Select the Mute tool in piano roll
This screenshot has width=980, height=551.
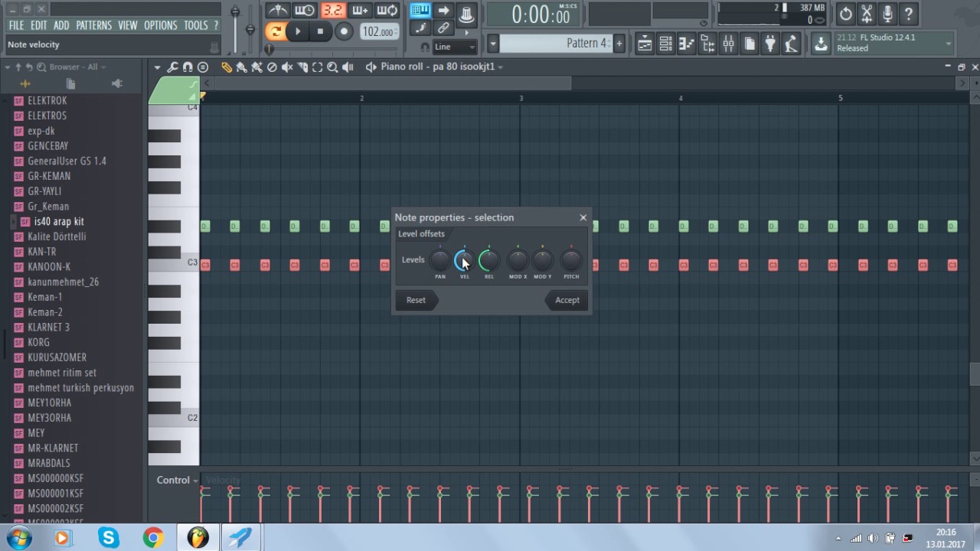point(287,67)
